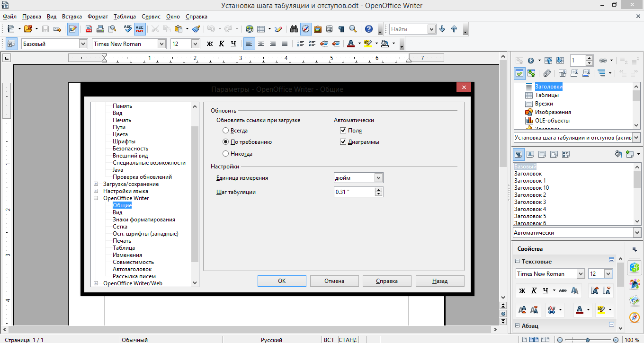644x343 pixels.
Task: Toggle the Nonprinting Characters pilcrow icon
Action: tap(341, 29)
